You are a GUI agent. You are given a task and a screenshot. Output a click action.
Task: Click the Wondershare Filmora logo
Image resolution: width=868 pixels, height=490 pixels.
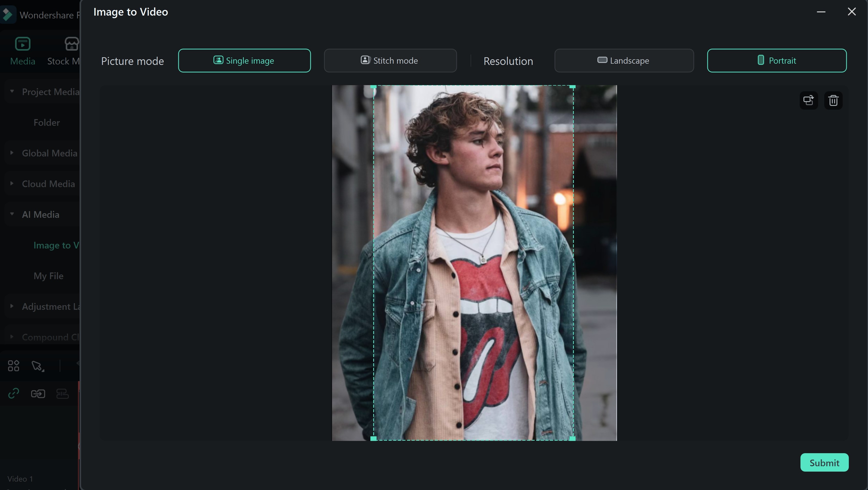click(7, 15)
